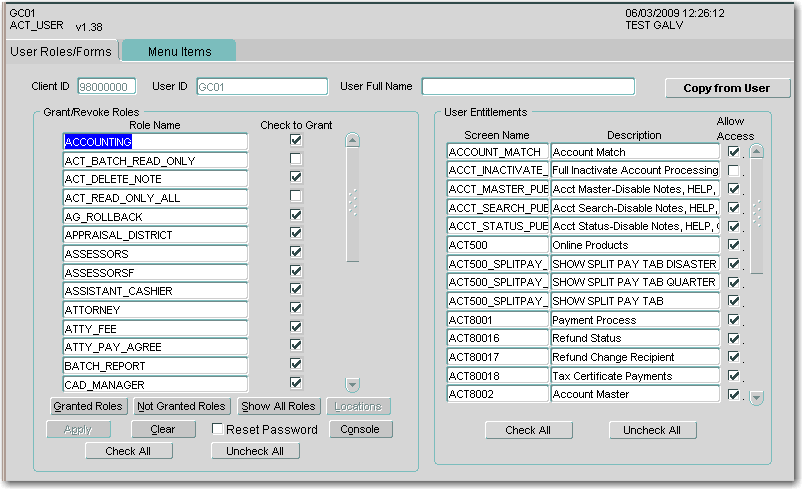Click the Account Match description field
The width and height of the screenshot is (802, 489).
click(x=635, y=152)
